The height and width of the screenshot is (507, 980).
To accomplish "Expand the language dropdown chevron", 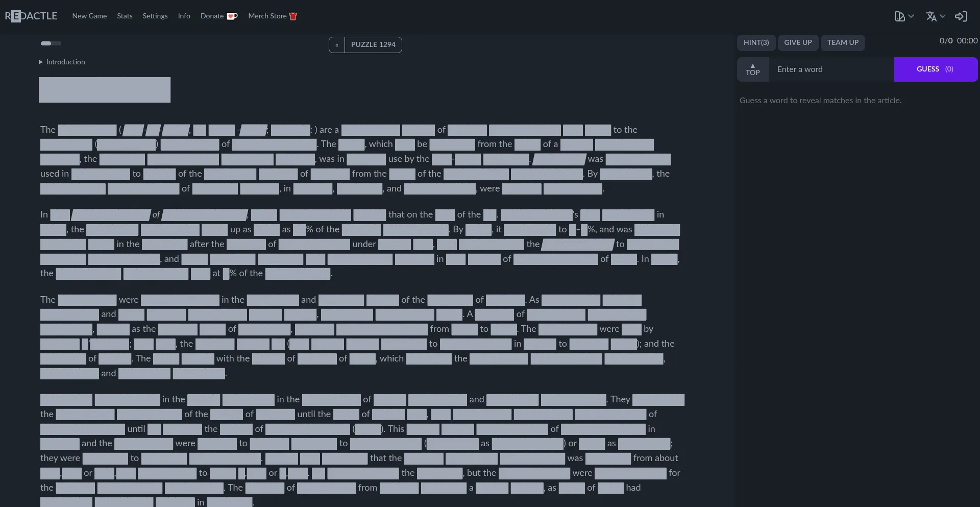I will click(943, 16).
